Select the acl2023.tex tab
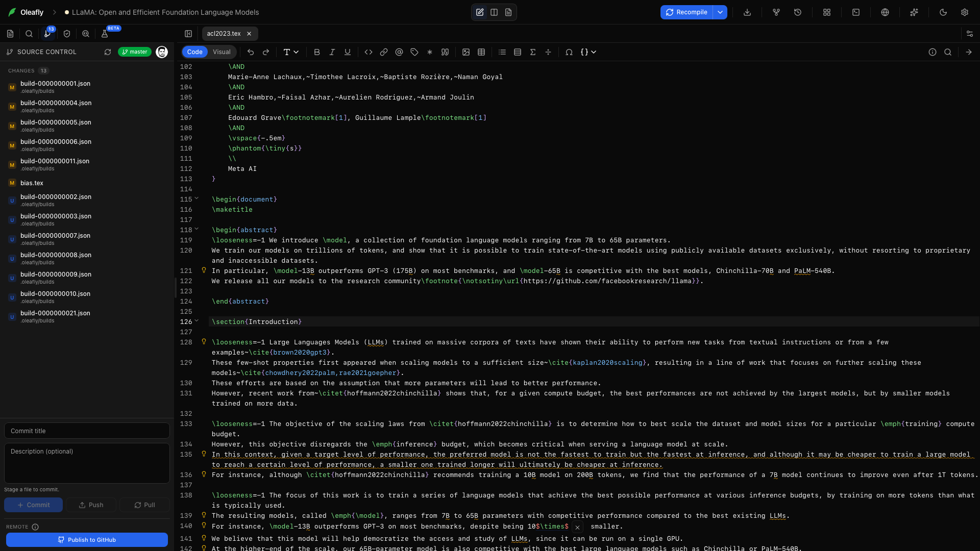Screen dimensions: 980x551 [224, 34]
